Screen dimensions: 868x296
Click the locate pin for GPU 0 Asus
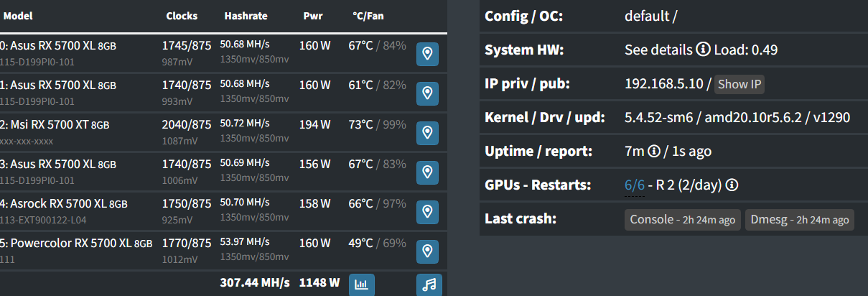[428, 53]
